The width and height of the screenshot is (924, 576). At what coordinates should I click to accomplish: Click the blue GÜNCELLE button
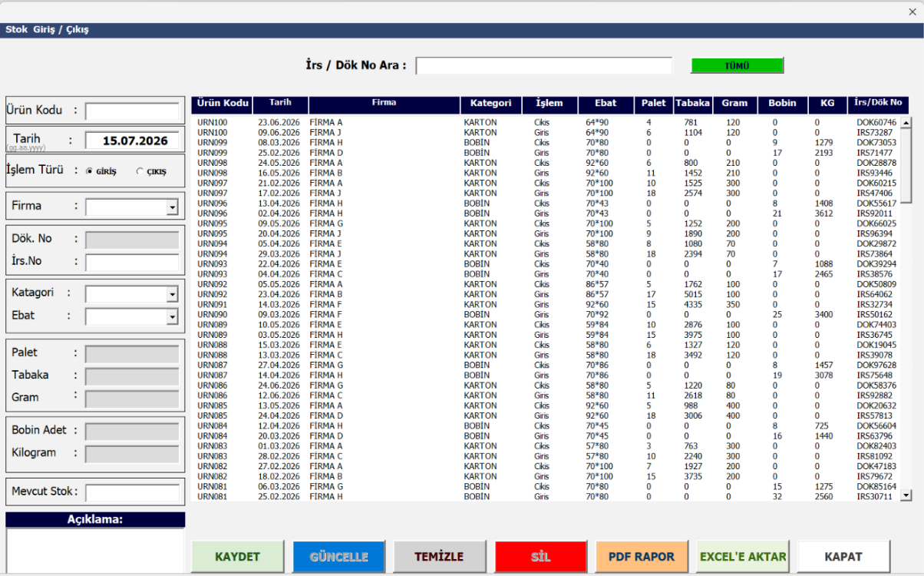click(x=338, y=557)
